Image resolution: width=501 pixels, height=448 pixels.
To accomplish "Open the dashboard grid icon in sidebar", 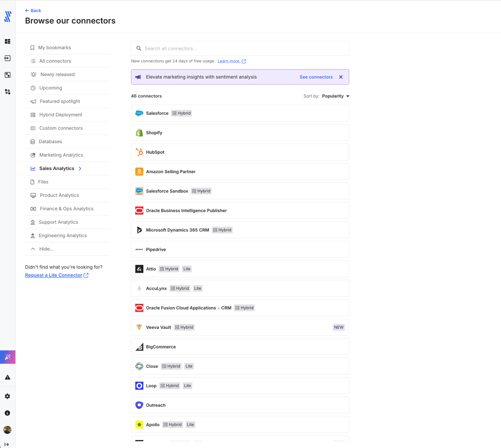I will pos(8,41).
